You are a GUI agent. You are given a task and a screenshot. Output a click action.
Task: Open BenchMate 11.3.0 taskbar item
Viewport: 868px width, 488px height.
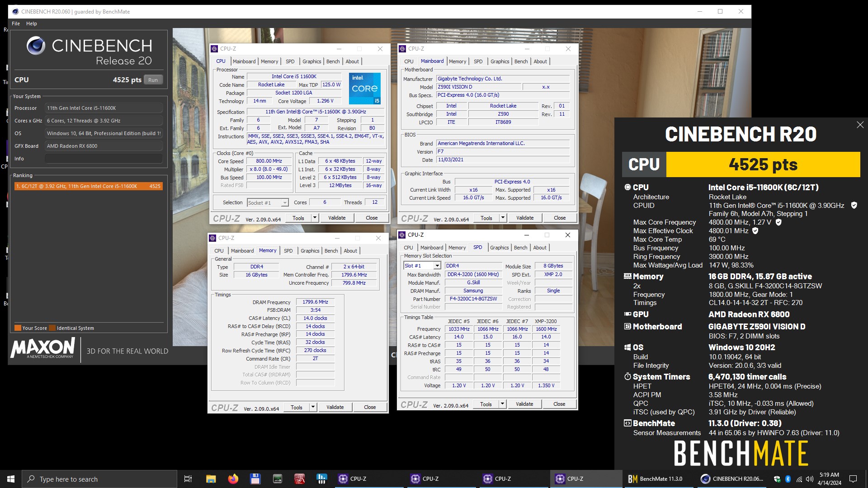pos(659,479)
